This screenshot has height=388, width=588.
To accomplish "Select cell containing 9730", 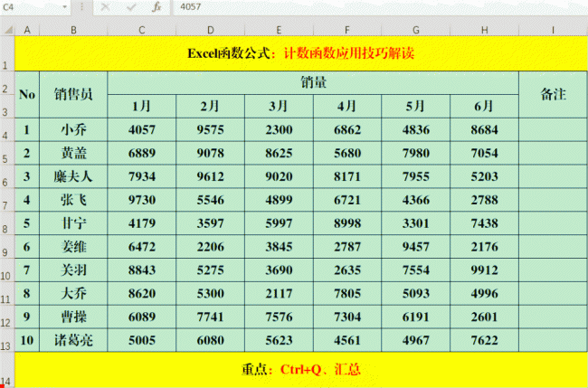I will click(x=142, y=200).
